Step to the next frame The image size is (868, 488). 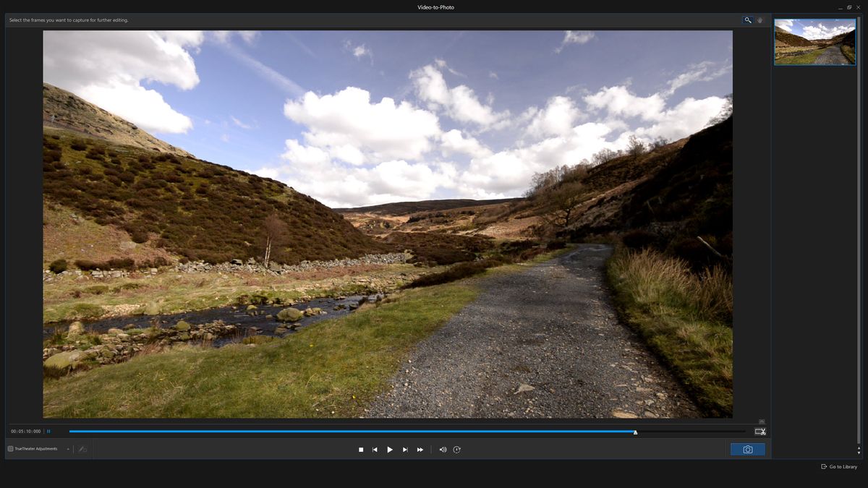pyautogui.click(x=405, y=449)
